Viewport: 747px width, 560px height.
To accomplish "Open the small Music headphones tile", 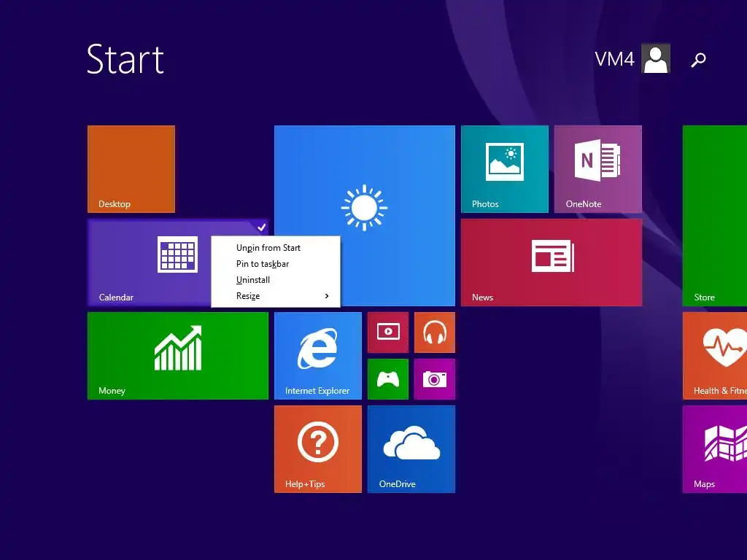I will point(435,332).
